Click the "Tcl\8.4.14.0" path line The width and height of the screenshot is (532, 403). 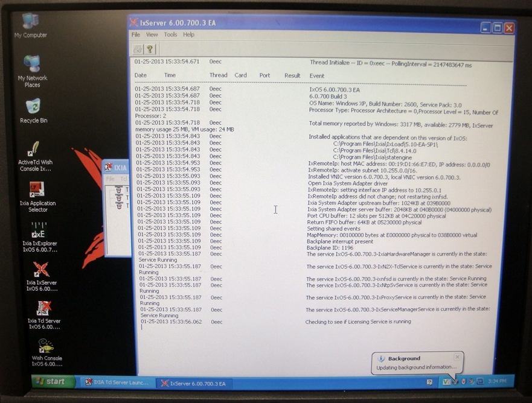point(374,151)
